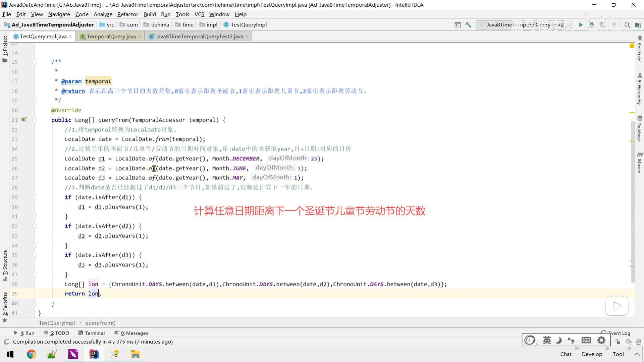Click the override gutter icon on line 21
This screenshot has width=644, height=362.
tap(24, 120)
